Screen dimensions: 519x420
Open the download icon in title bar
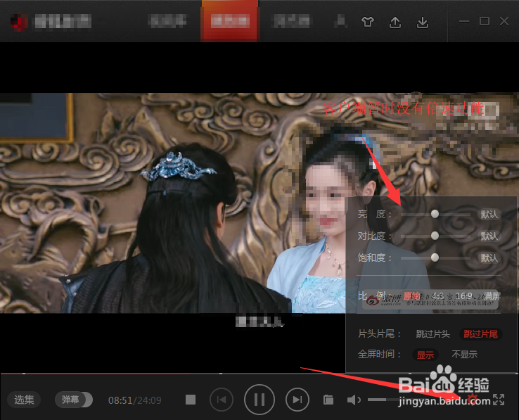[422, 22]
